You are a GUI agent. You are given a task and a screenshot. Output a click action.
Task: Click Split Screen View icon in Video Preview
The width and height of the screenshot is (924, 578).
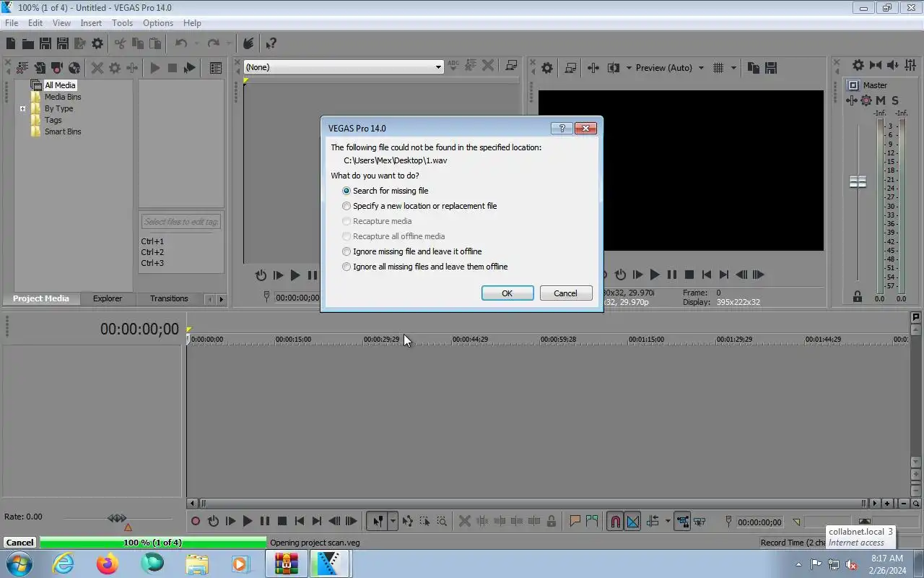click(614, 68)
